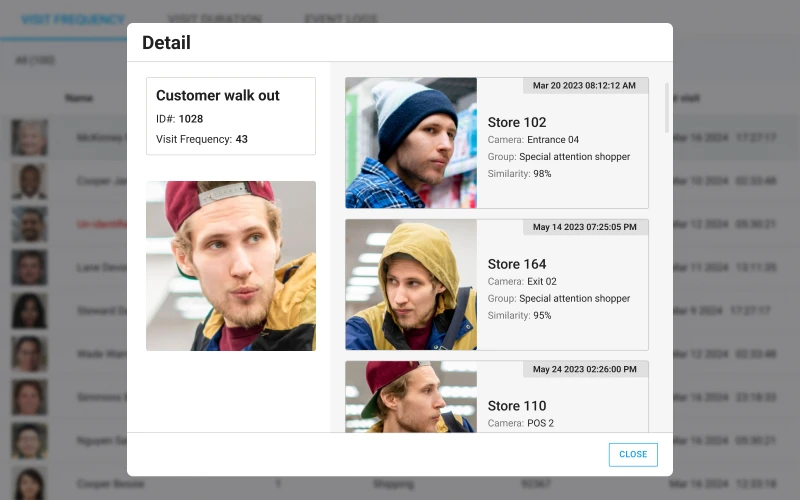Click the Mar 20 2023 timestamp badge
Viewport: 800px width, 500px height.
[584, 86]
